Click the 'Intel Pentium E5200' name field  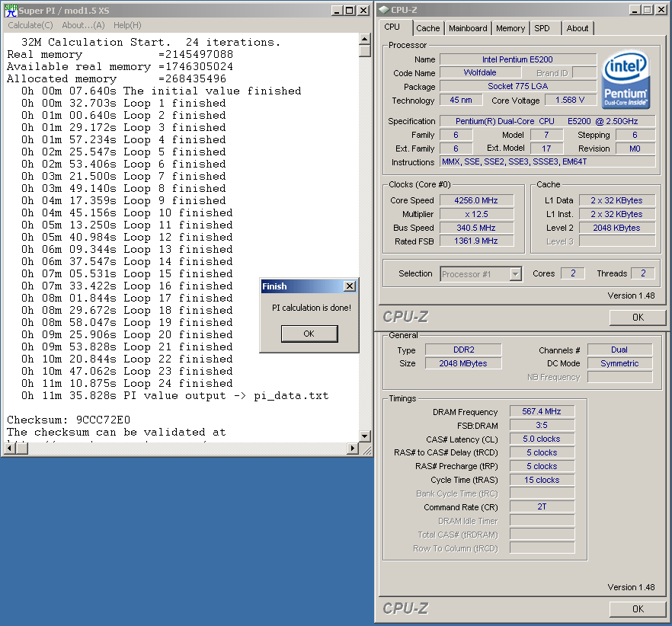[518, 59]
